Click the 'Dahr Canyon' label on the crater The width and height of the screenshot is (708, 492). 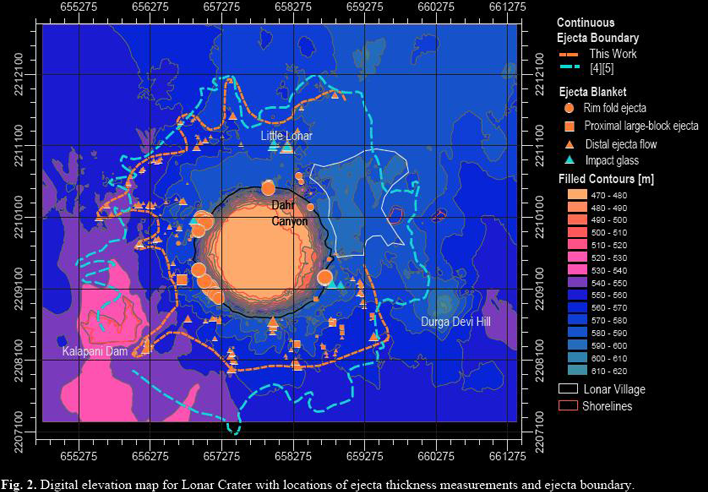(289, 213)
